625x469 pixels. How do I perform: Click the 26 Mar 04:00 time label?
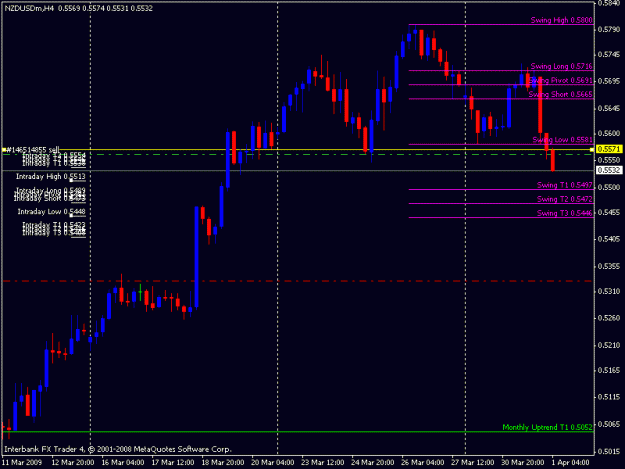pos(423,462)
